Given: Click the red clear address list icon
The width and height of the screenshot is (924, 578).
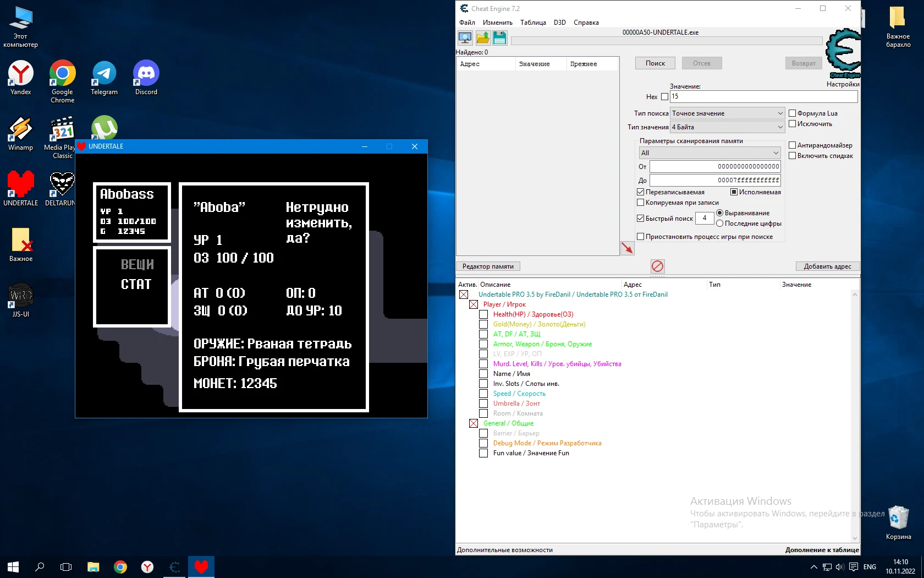Looking at the screenshot, I should pos(657,266).
